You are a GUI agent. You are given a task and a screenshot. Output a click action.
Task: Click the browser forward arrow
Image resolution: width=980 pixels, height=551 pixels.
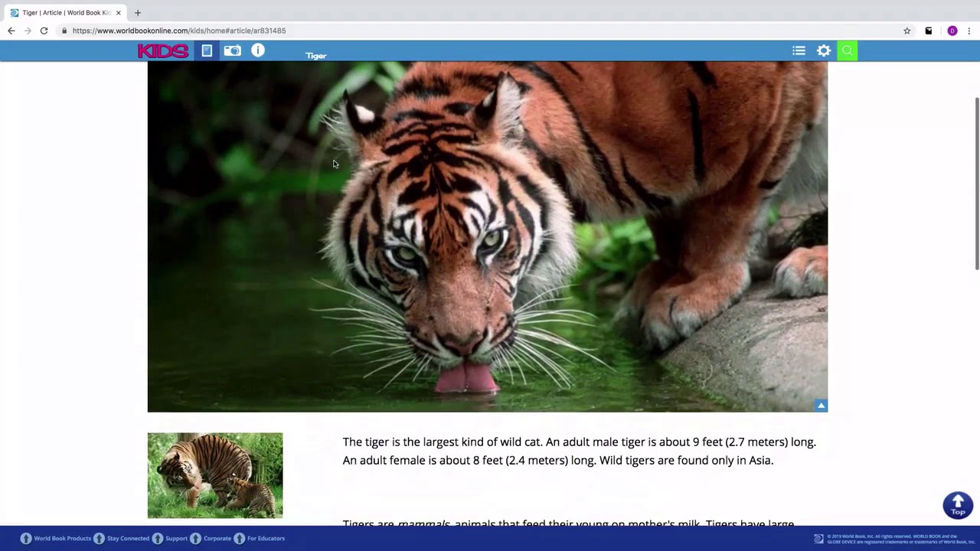(28, 31)
